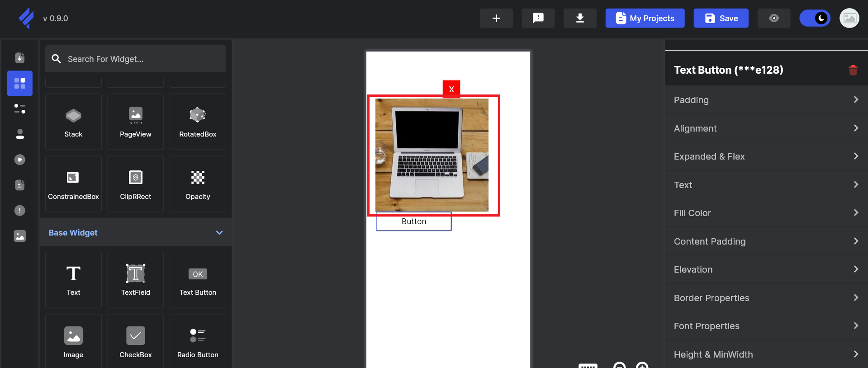The width and height of the screenshot is (868, 368).
Task: Select the widgets grid icon in sidebar
Action: coord(20,83)
